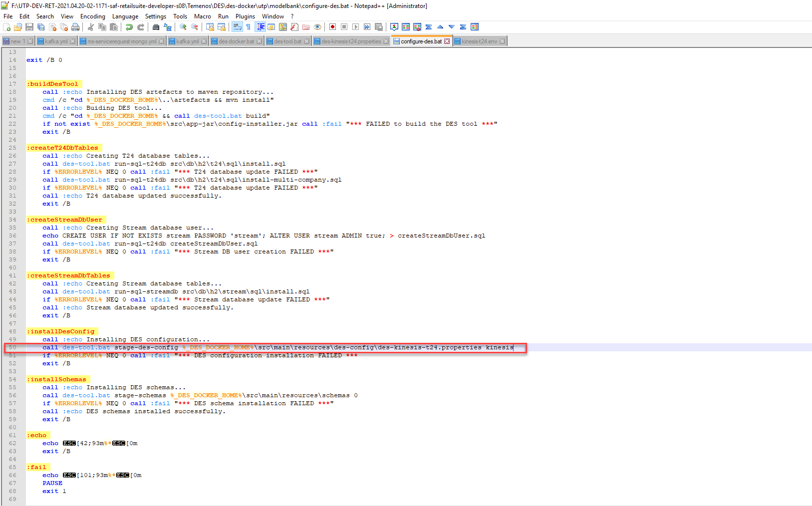Start macro recording with red dot icon

pyautogui.click(x=332, y=27)
